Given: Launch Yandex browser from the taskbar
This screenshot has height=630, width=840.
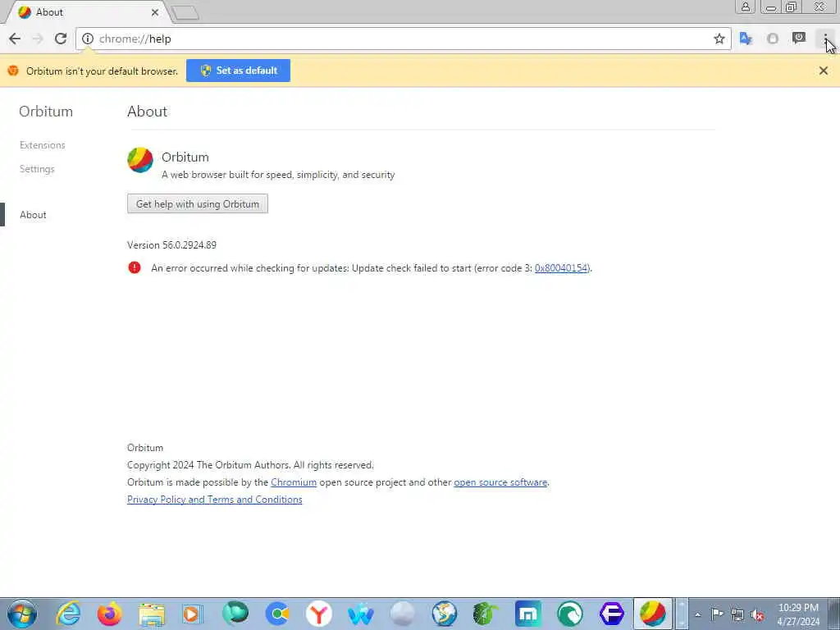Looking at the screenshot, I should tap(319, 614).
